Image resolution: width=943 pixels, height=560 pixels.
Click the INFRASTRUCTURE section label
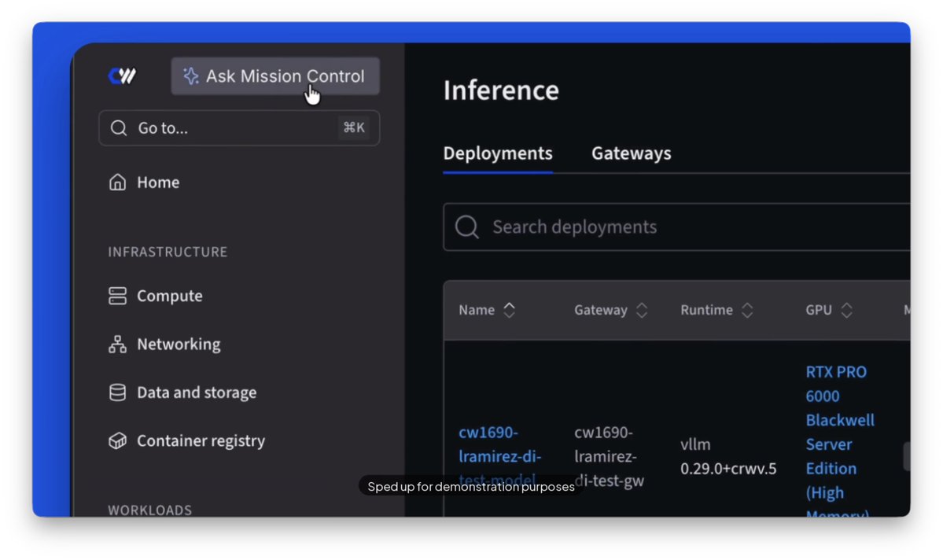pyautogui.click(x=168, y=252)
